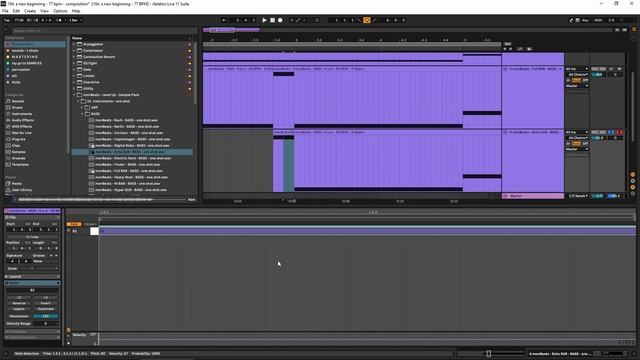
Task: Toggle the Follow playback arrow button
Action: click(224, 20)
